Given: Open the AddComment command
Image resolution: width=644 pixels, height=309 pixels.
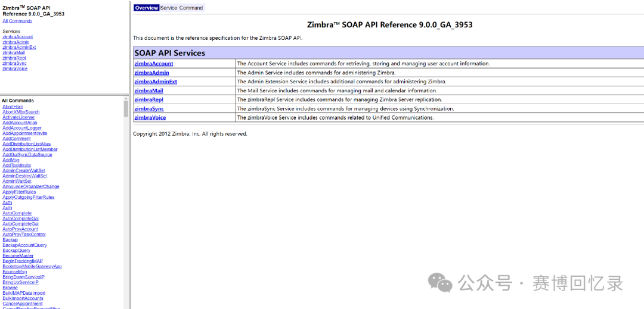Looking at the screenshot, I should click(x=17, y=139).
